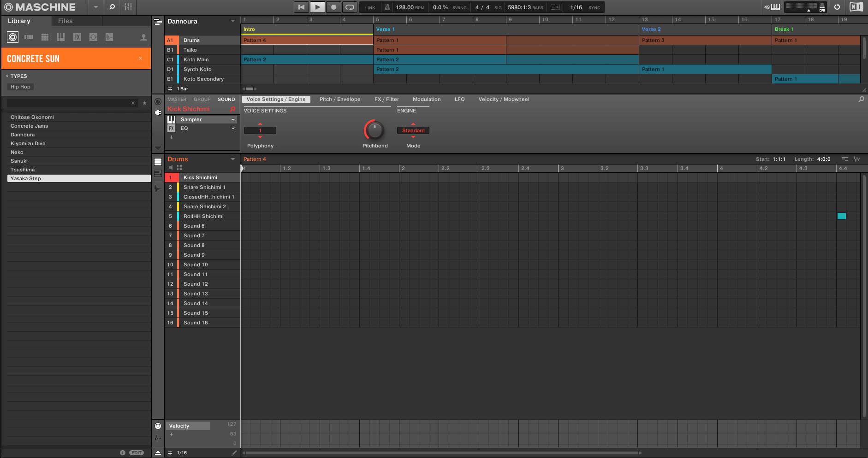Toggle the Loop button in transport

pos(350,7)
